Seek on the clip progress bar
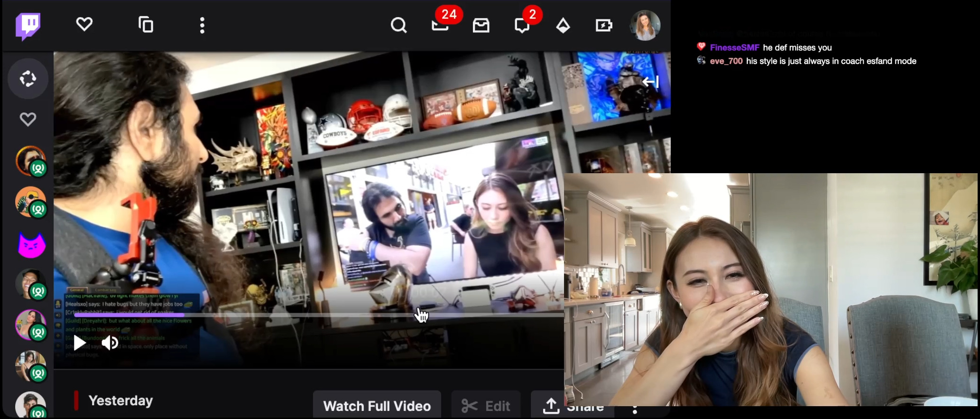980x419 pixels. 319,315
